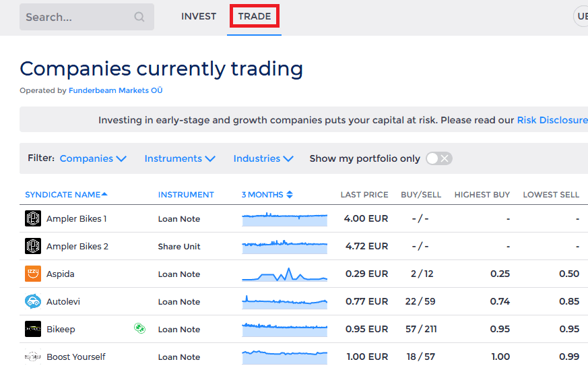The width and height of the screenshot is (588, 368).
Task: Click the Autolevi car logo
Action: pyautogui.click(x=33, y=301)
